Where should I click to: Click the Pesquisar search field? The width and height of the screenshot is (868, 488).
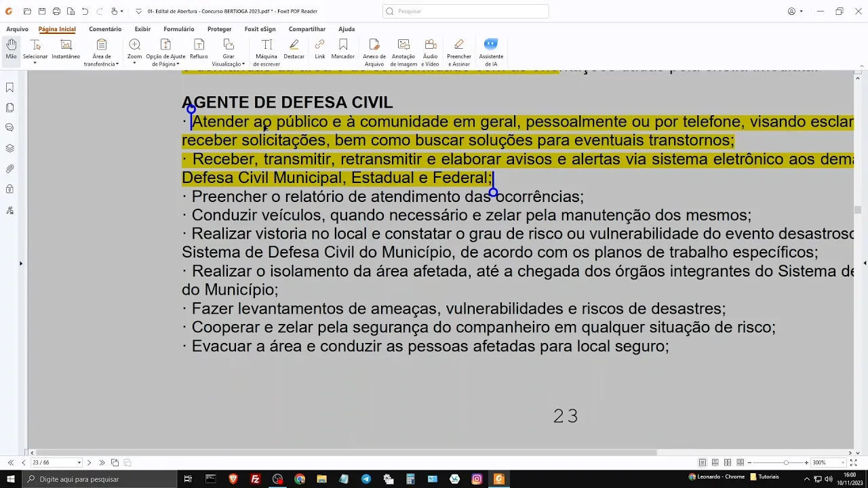[465, 12]
